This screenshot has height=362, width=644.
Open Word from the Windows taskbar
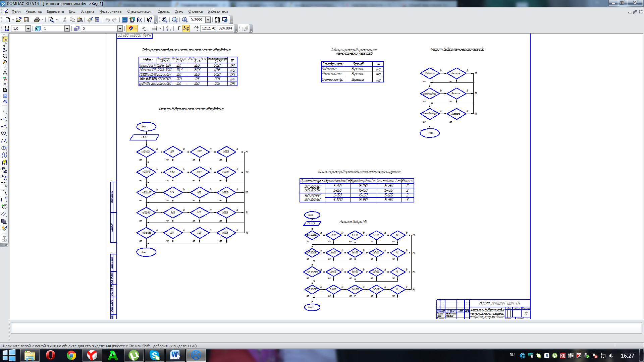(x=175, y=355)
